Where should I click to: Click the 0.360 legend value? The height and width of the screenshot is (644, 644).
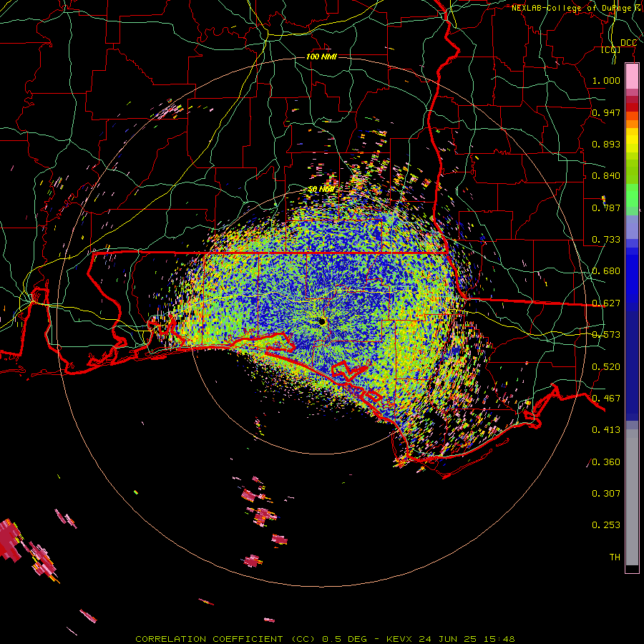point(606,462)
